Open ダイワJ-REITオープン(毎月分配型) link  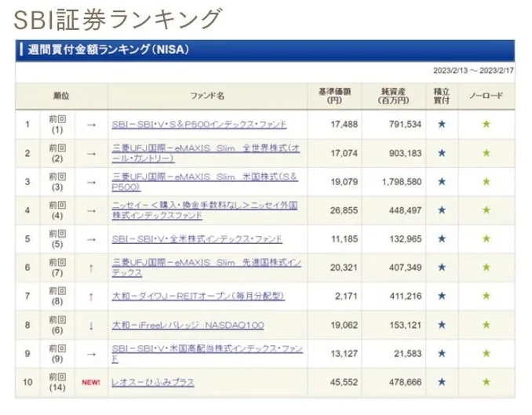coord(199,297)
